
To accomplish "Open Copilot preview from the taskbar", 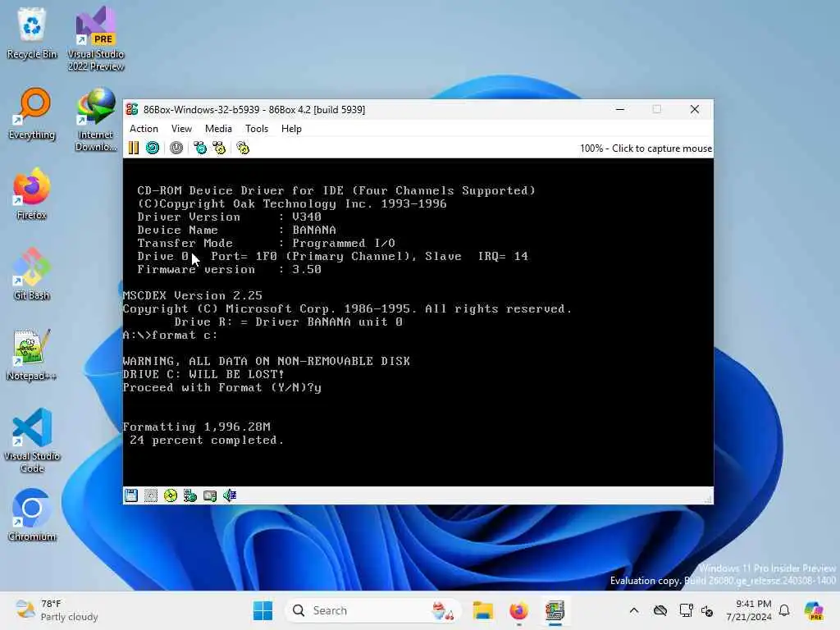I will pos(814,610).
